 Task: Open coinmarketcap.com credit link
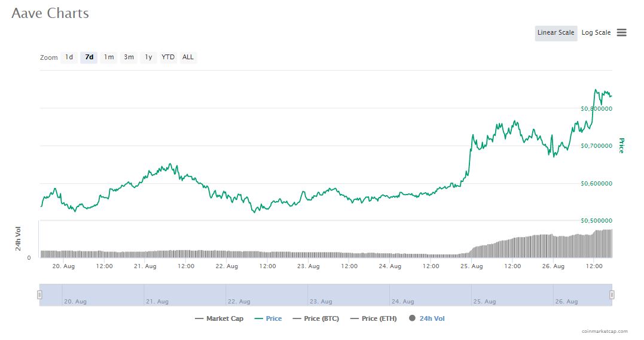point(605,331)
